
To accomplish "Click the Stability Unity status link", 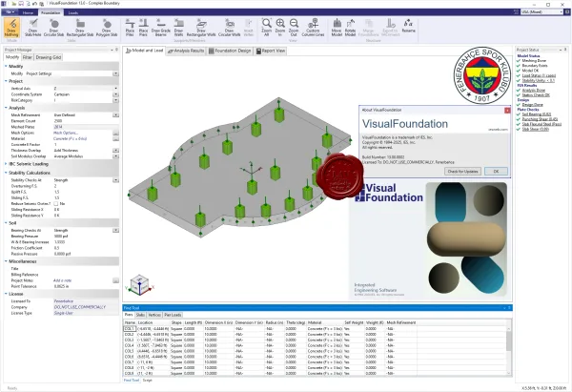I will coord(538,81).
